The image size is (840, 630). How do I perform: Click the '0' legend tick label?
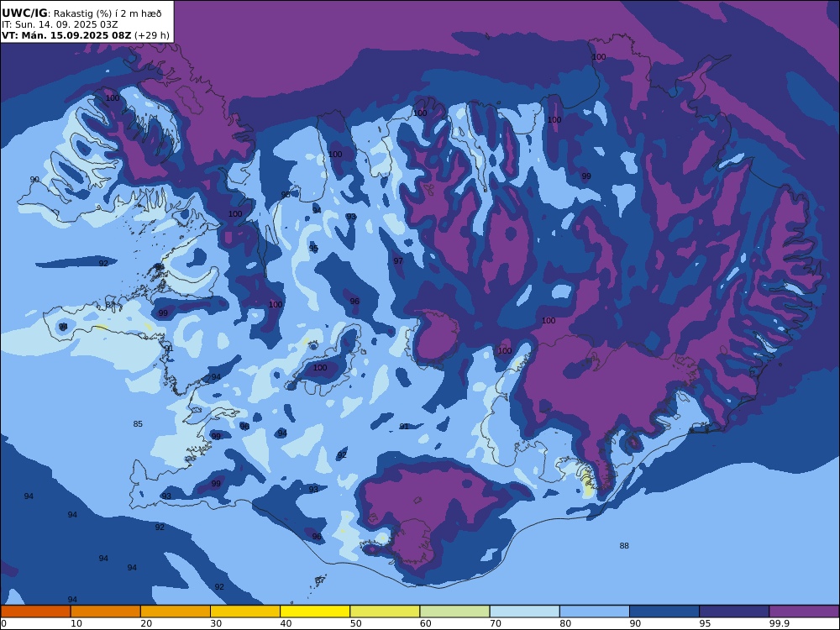point(3,623)
